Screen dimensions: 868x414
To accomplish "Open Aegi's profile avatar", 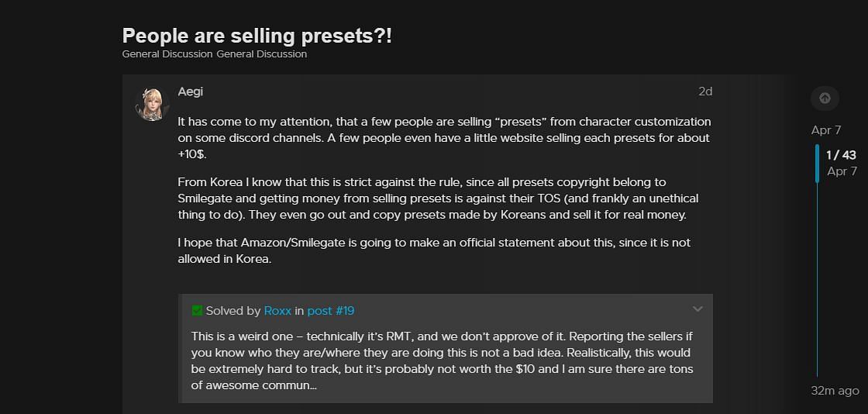I will click(151, 104).
